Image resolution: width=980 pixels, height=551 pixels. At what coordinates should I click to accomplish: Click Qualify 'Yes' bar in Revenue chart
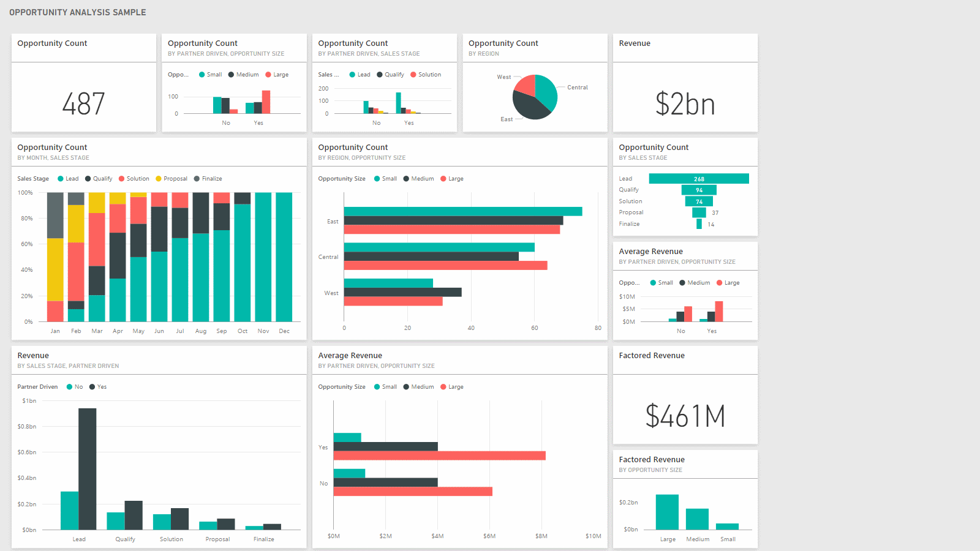(x=134, y=515)
